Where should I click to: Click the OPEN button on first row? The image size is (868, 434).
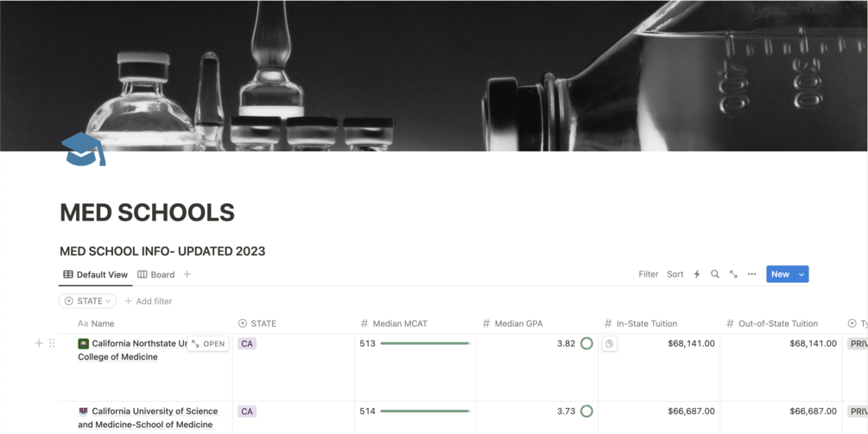208,343
